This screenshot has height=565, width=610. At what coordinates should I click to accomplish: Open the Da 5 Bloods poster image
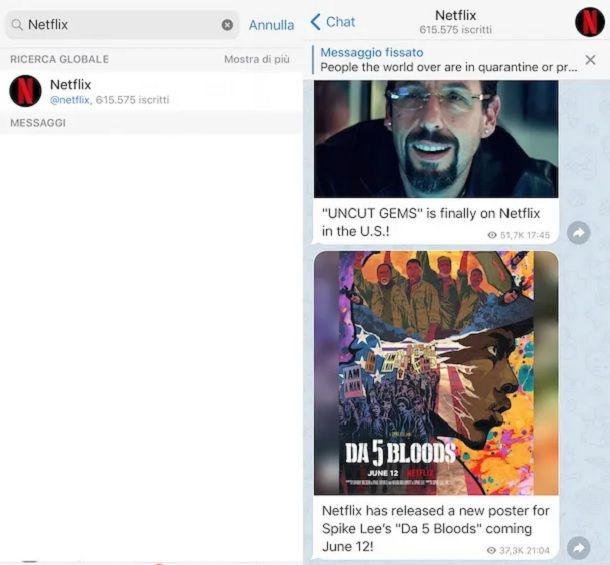(436, 373)
